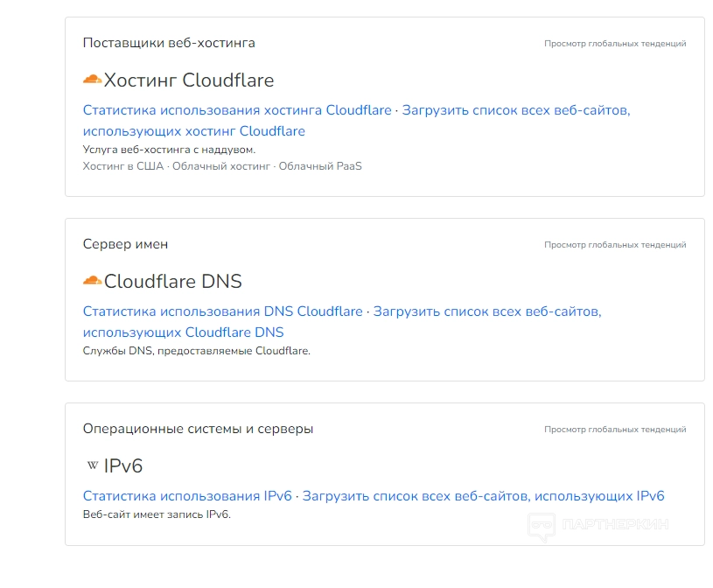Open Статистика использования хостинга Cloudflare
713x588 pixels.
click(237, 110)
